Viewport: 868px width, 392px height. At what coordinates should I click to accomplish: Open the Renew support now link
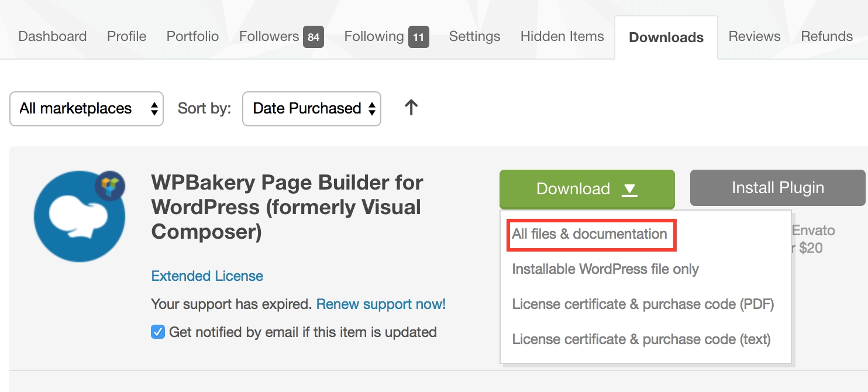[381, 304]
